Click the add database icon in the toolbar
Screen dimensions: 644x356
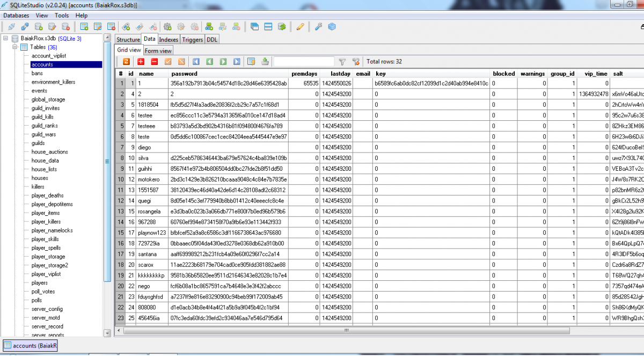40,26
